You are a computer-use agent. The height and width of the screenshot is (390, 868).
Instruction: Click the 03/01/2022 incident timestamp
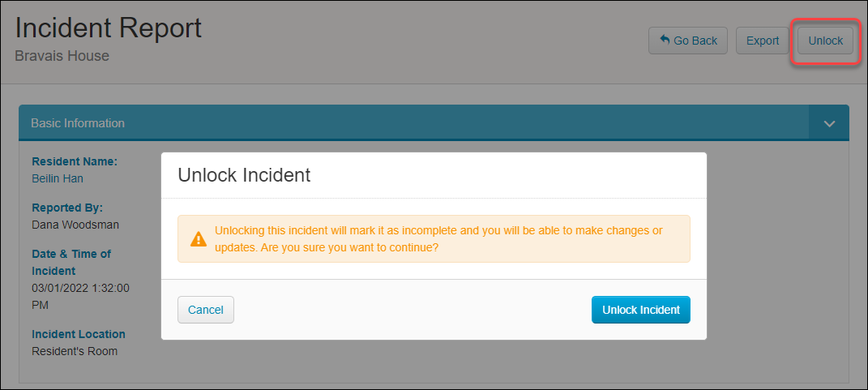coord(81,297)
